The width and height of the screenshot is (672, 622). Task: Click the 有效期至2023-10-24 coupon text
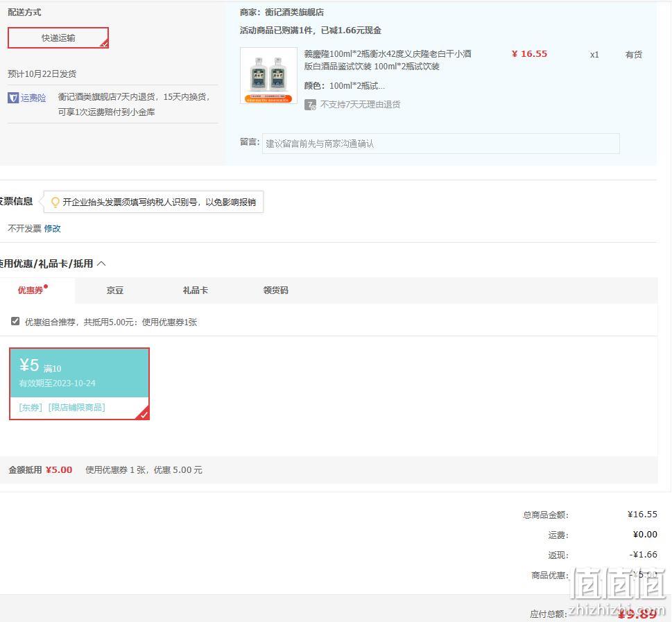pos(57,383)
